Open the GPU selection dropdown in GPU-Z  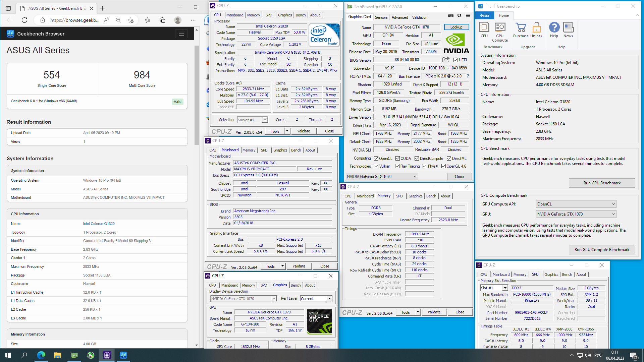pos(382,177)
